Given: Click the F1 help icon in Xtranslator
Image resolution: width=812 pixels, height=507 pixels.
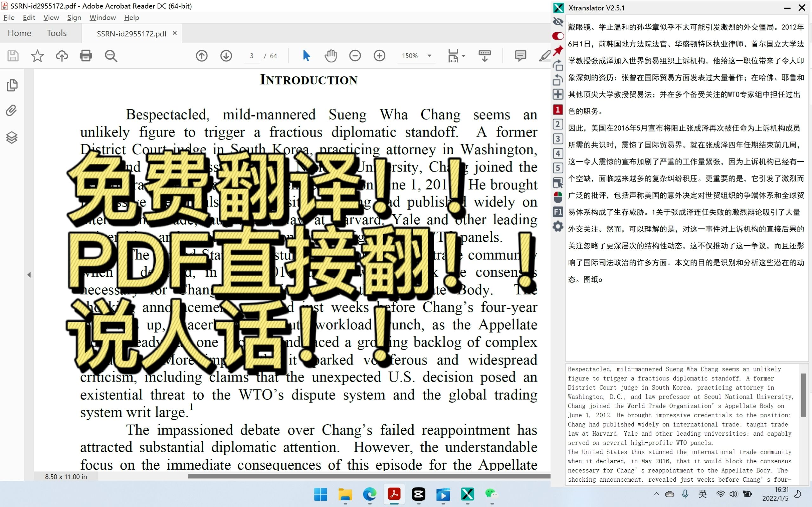Looking at the screenshot, I should pos(558,212).
